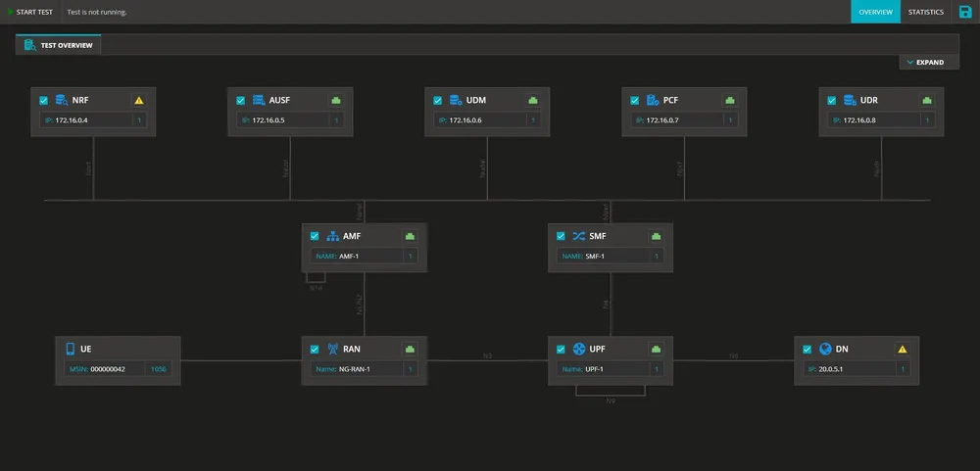Click the AMF network node icon

click(x=332, y=236)
